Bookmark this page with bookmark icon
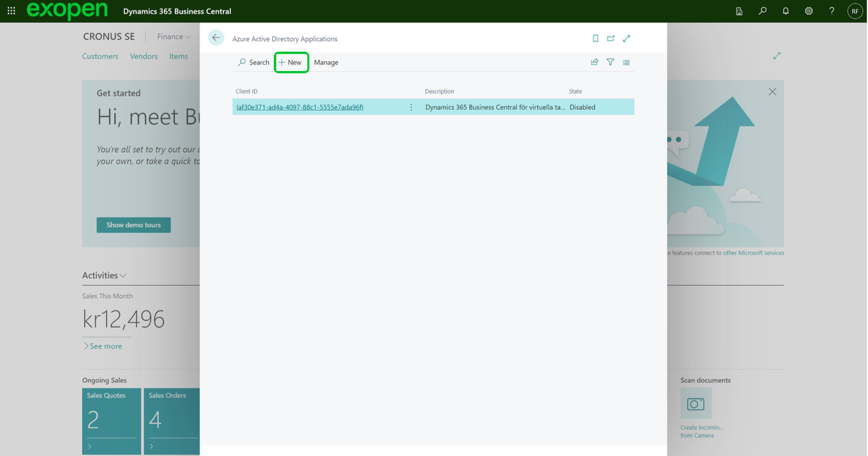Screen dimensions: 868x456 click(595, 39)
